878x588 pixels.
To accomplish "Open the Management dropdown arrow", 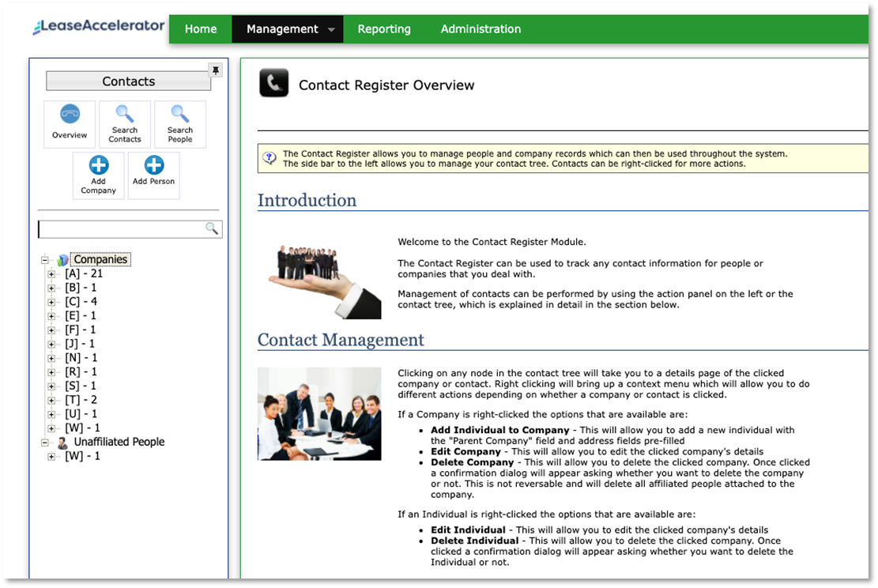I will [x=331, y=30].
